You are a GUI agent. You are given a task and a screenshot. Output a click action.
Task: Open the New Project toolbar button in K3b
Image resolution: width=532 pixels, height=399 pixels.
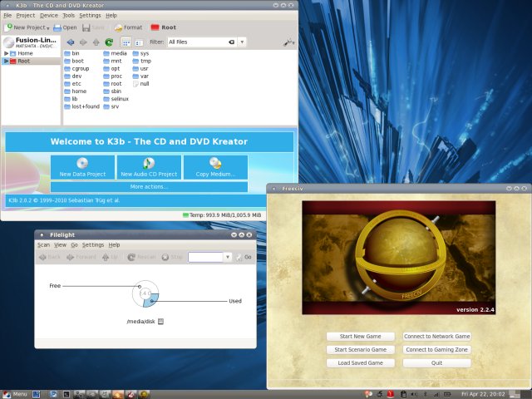coord(27,27)
